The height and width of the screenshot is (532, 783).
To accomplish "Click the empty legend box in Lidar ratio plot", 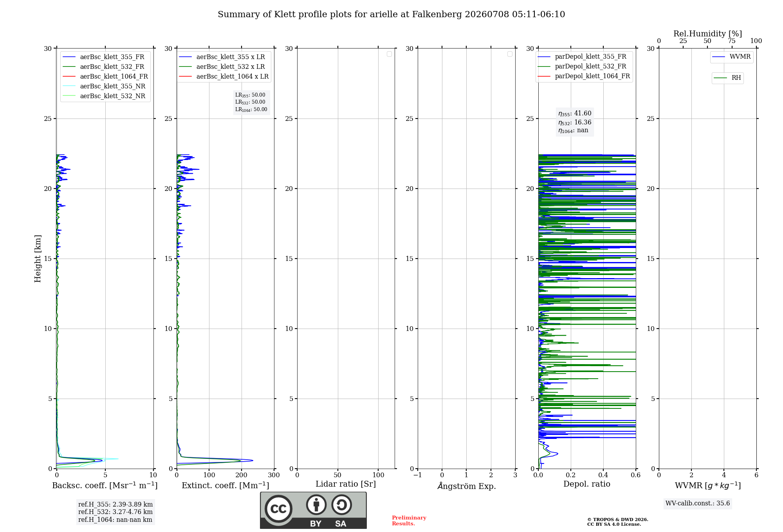I will [x=389, y=54].
